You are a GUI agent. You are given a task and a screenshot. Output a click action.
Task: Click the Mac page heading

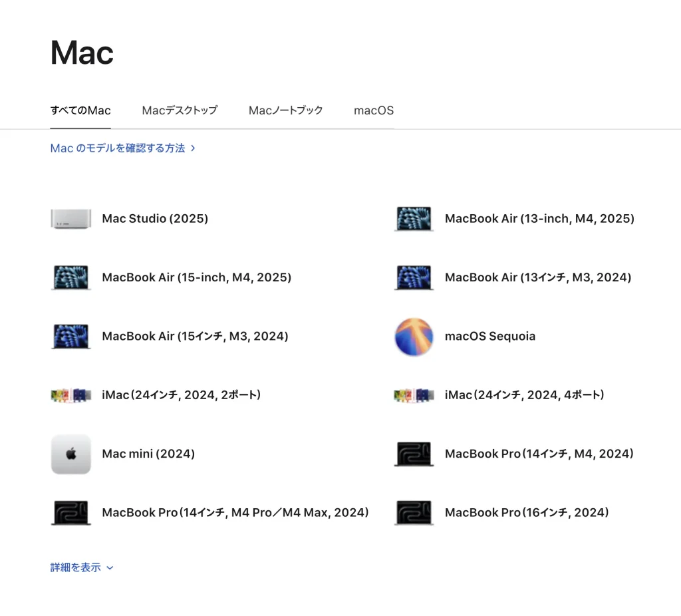pos(82,53)
